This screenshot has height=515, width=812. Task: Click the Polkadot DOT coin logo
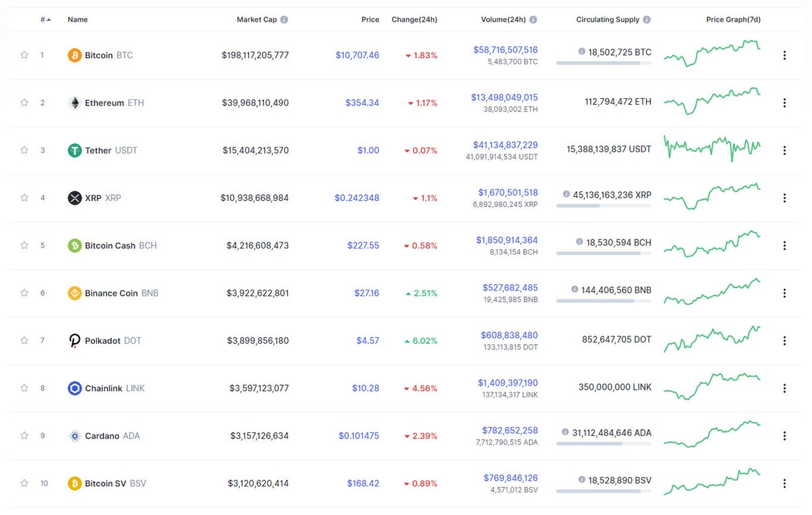(73, 340)
